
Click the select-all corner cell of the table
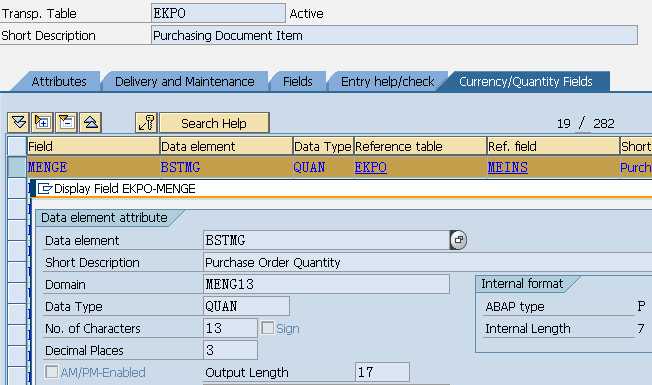coord(17,146)
